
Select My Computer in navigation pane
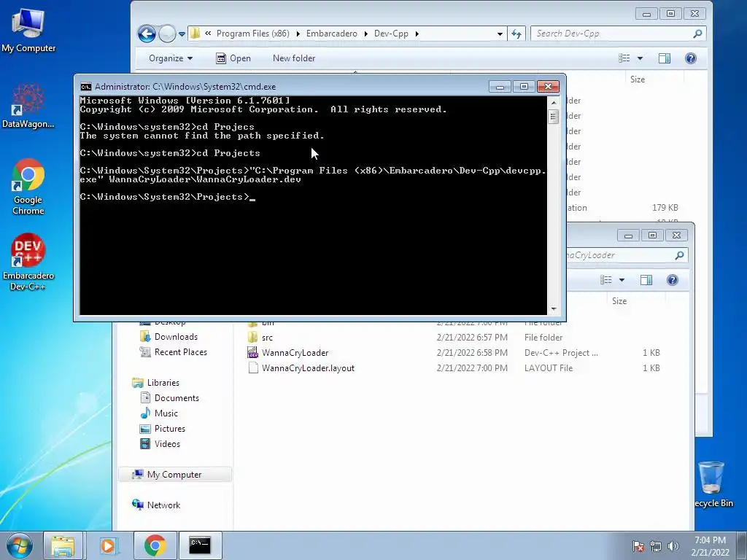(174, 475)
